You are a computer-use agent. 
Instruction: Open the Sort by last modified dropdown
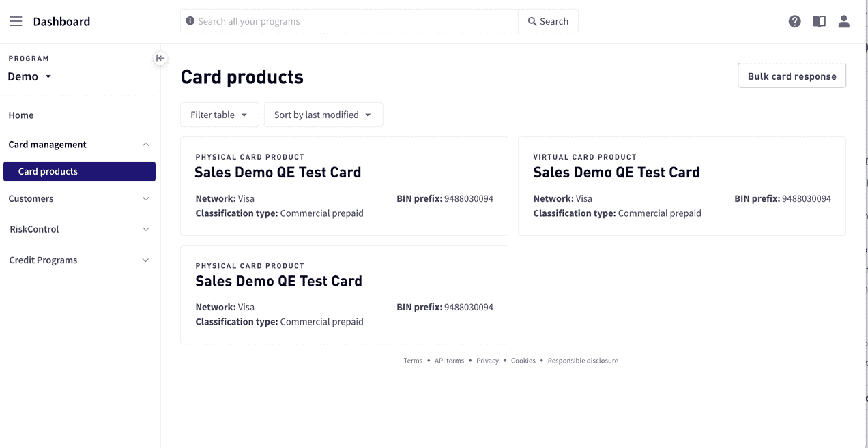(x=323, y=114)
